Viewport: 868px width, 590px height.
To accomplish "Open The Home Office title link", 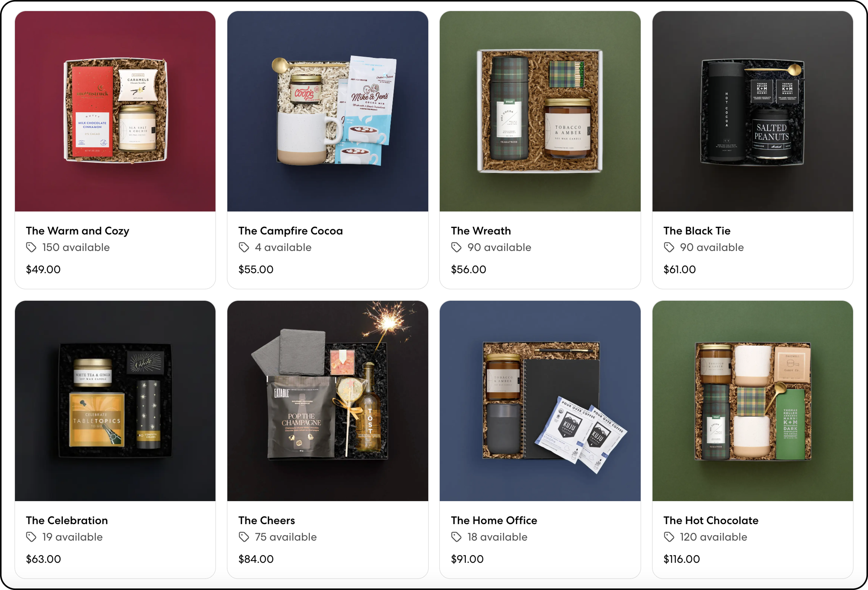I will click(x=494, y=520).
